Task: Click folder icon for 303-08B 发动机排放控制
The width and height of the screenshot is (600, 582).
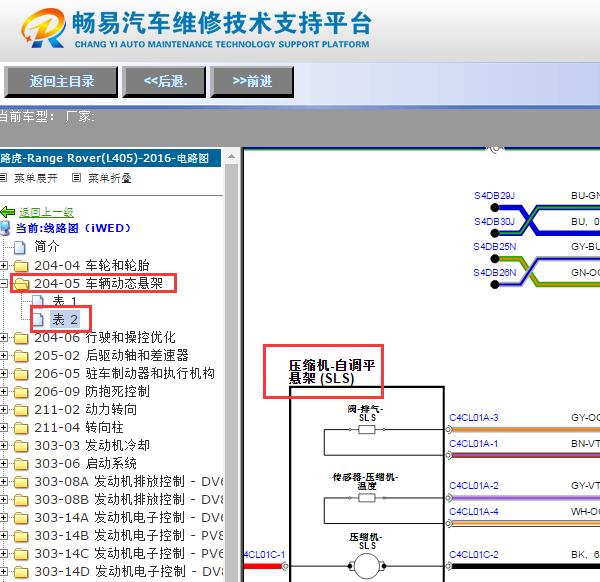Action: 21,500
